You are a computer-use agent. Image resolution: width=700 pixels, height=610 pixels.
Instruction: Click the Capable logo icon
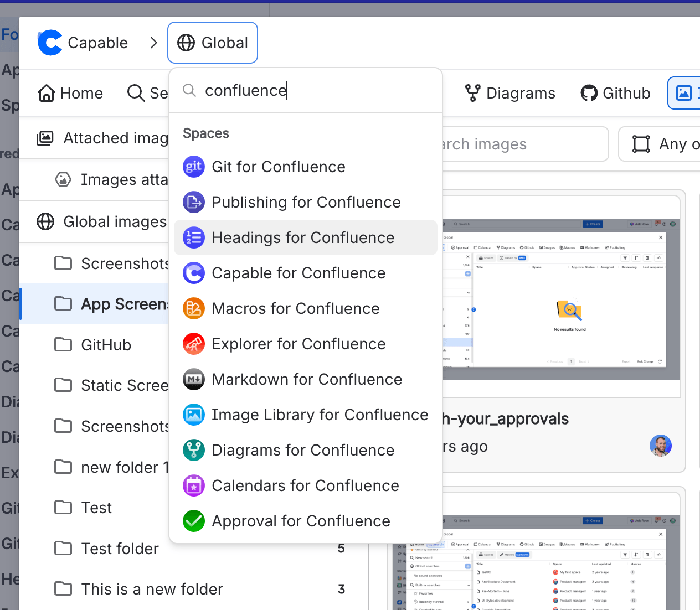[x=50, y=43]
